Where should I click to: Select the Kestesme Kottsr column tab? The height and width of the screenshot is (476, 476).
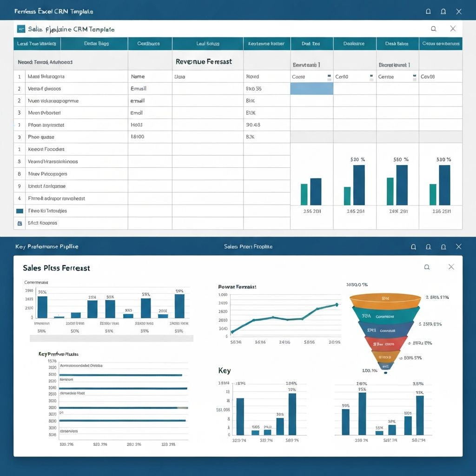267,44
